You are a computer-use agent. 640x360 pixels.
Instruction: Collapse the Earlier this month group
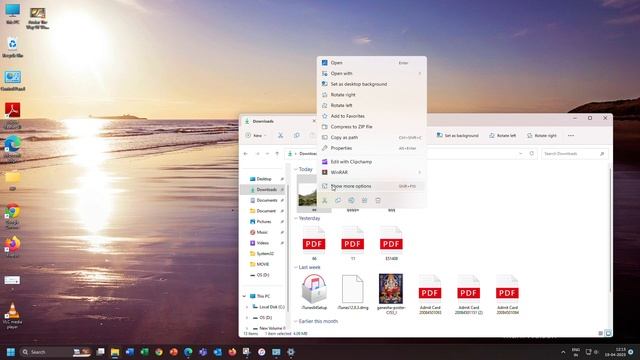click(x=296, y=322)
